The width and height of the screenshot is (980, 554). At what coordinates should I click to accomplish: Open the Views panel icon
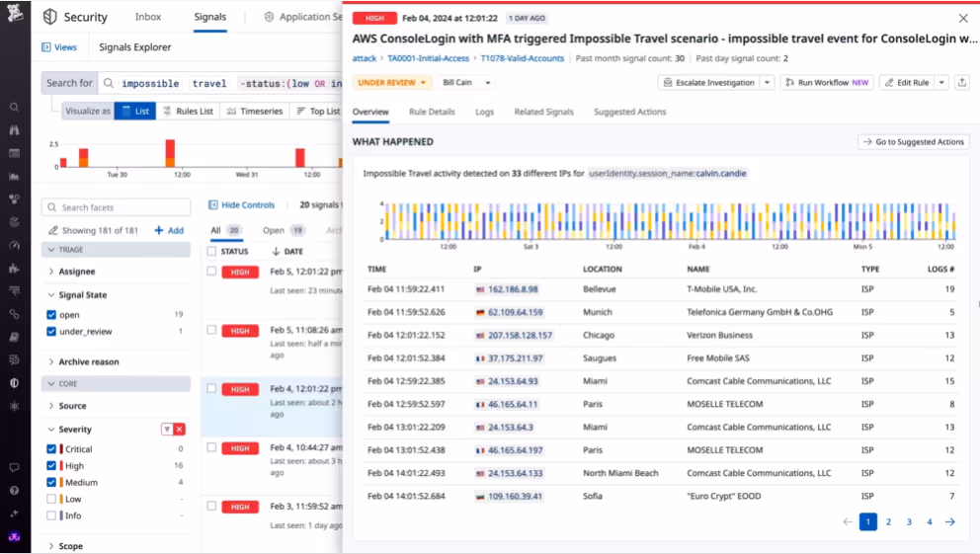46,47
